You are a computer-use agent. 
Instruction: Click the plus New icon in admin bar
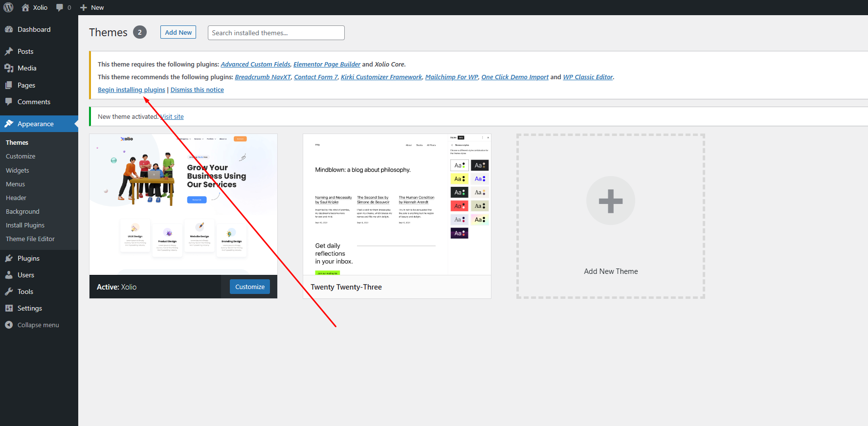[84, 7]
